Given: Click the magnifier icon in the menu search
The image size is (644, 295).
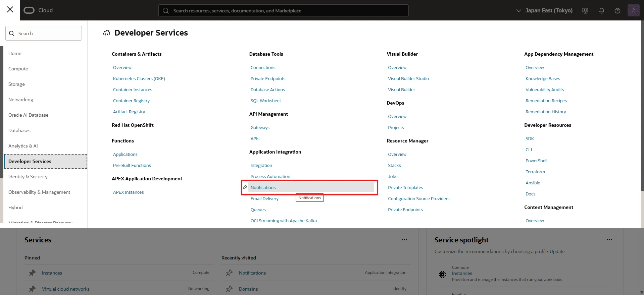Looking at the screenshot, I should [x=12, y=34].
